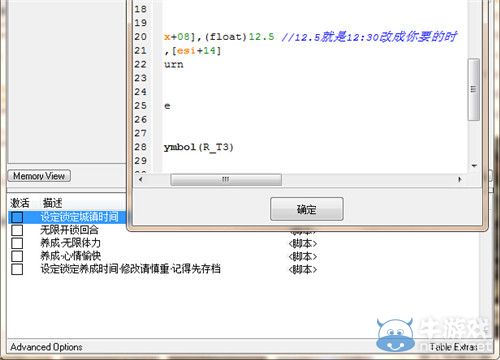
Task: Open Memory View
Action: 39,176
